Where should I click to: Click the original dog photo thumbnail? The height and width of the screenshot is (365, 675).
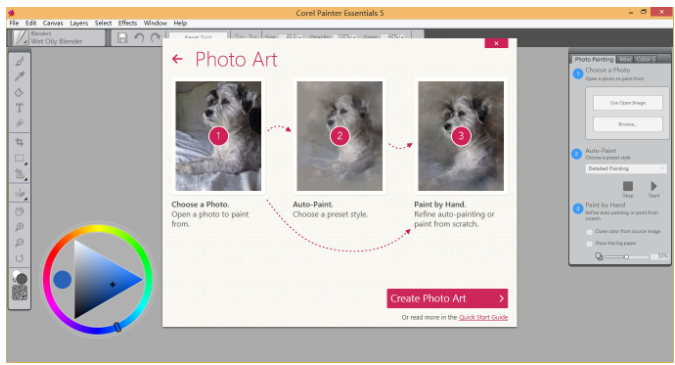[x=218, y=136]
